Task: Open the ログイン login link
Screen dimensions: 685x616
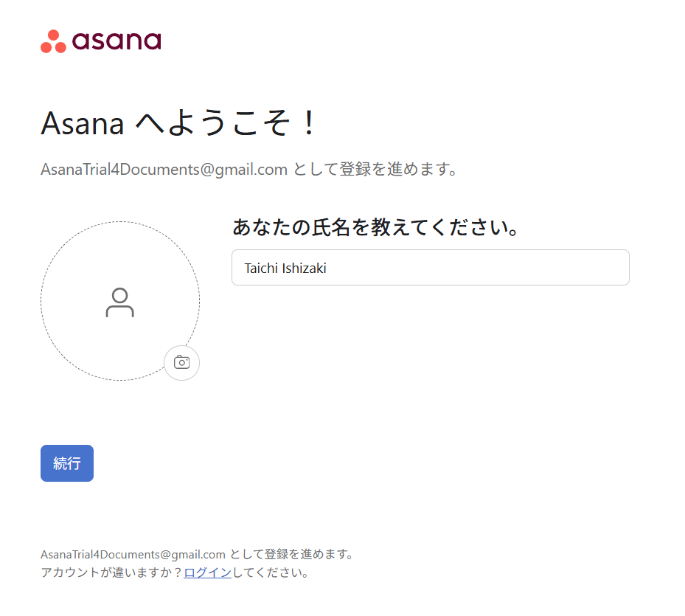Action: (x=208, y=572)
